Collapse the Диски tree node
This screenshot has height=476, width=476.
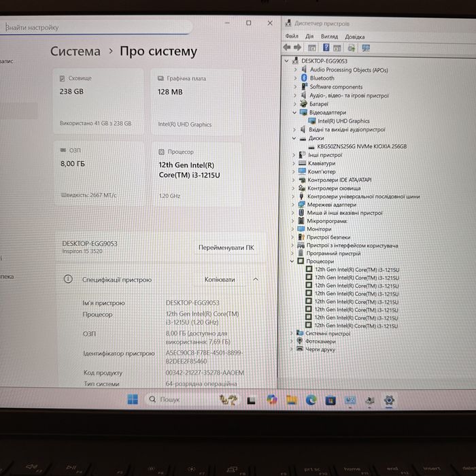[294, 138]
